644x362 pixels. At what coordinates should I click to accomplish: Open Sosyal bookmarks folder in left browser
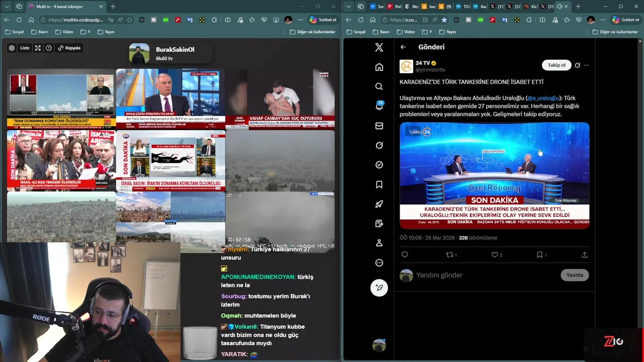tap(15, 32)
